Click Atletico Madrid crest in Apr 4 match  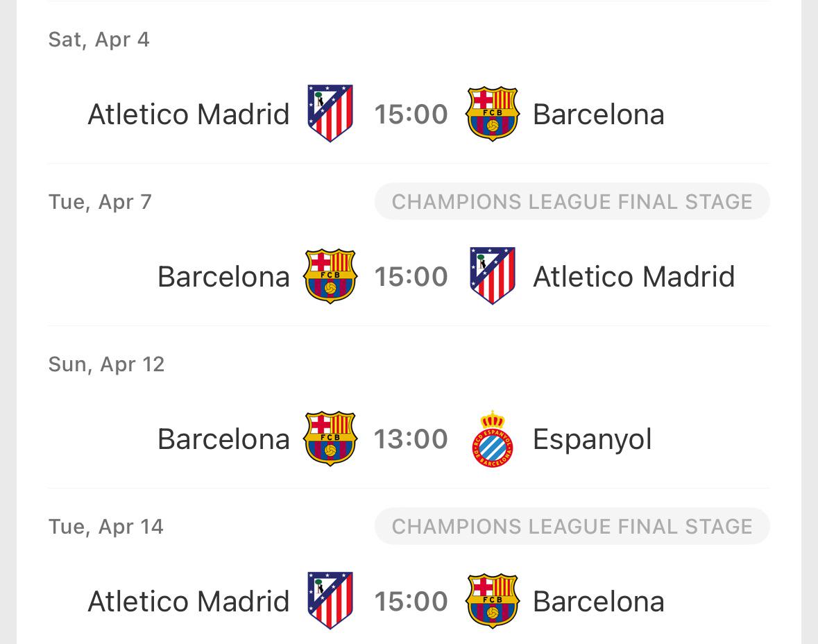(330, 113)
